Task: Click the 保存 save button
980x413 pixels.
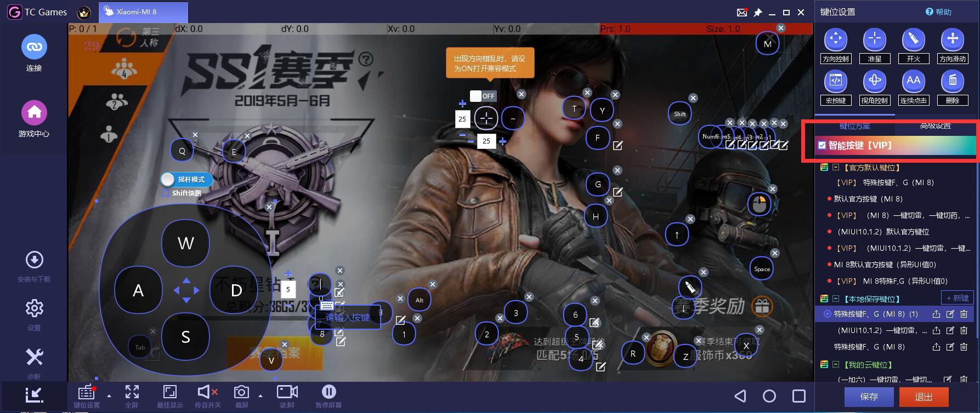Action: [x=869, y=397]
